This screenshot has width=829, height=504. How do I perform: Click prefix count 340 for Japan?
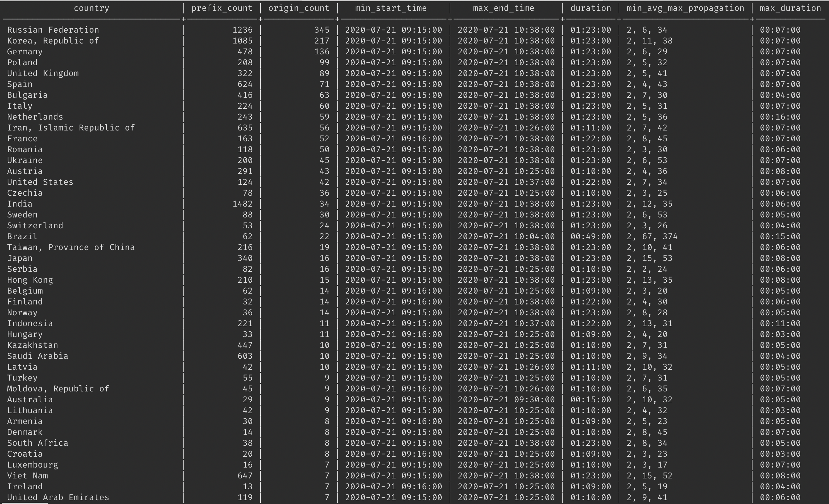pos(245,258)
